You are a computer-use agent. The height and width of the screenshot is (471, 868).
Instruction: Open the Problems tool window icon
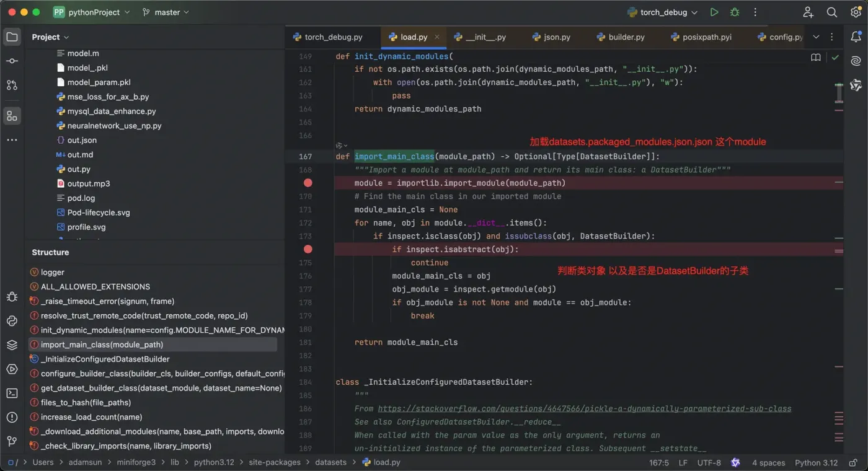[12, 417]
